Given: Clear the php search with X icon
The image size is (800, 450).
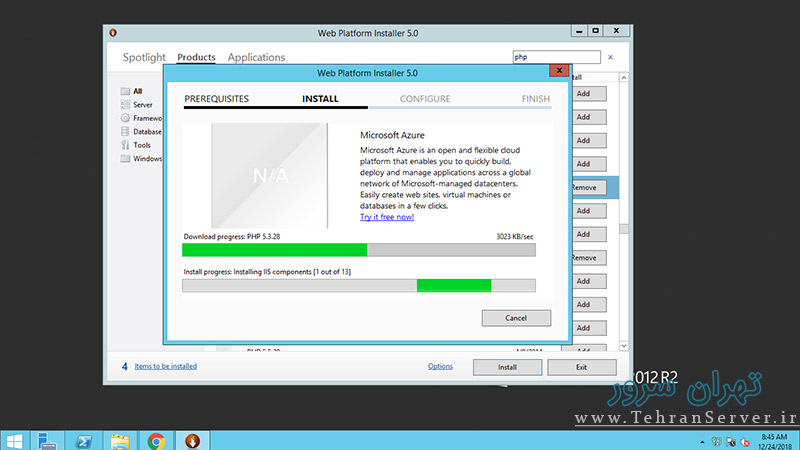Looking at the screenshot, I should pyautogui.click(x=611, y=58).
